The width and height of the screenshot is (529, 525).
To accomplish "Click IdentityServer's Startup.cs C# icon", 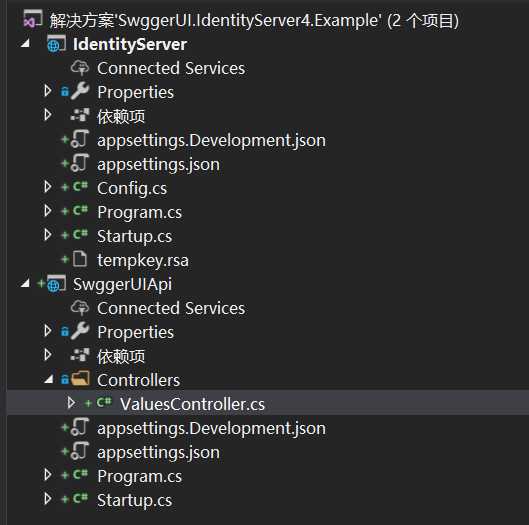I will (x=80, y=234).
